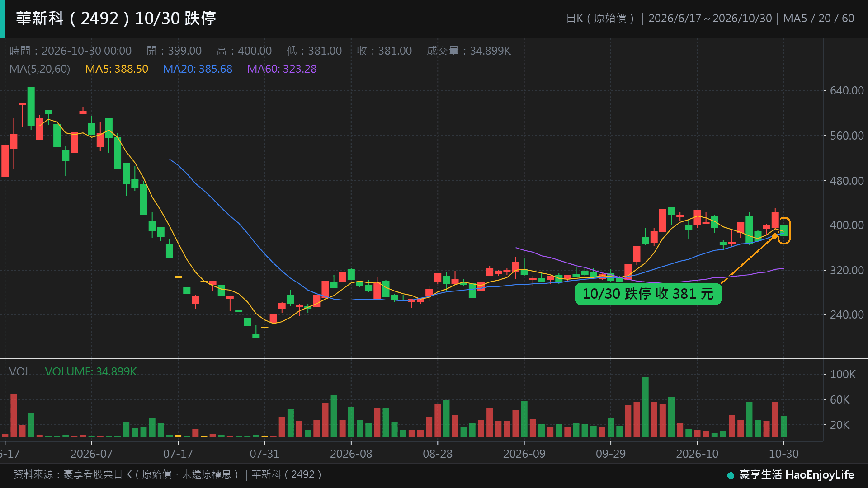Click the 07-31 date axis marker
This screenshot has width=868, height=488.
[x=264, y=454]
